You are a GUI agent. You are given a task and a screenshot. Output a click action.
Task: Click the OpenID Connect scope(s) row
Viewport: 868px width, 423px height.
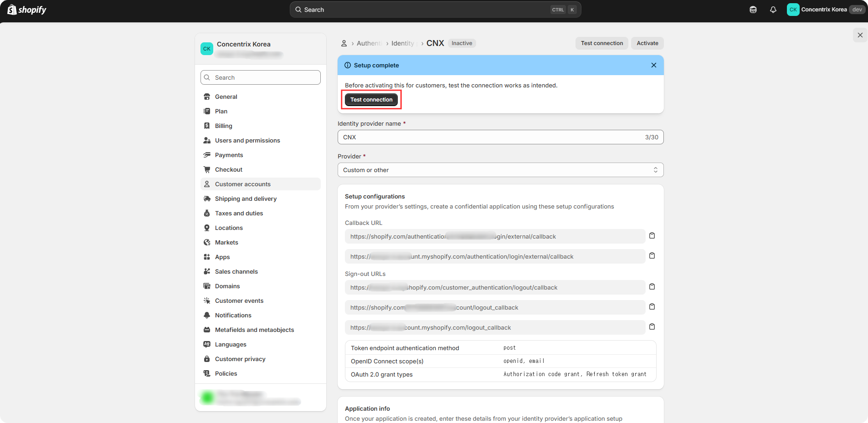[x=500, y=361]
